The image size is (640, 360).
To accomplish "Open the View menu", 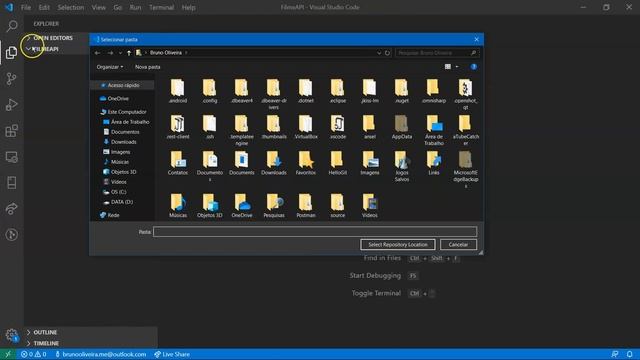I will point(98,7).
